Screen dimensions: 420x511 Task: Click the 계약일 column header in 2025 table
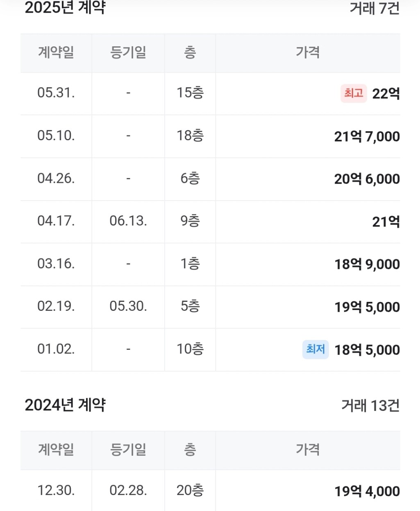coord(56,52)
